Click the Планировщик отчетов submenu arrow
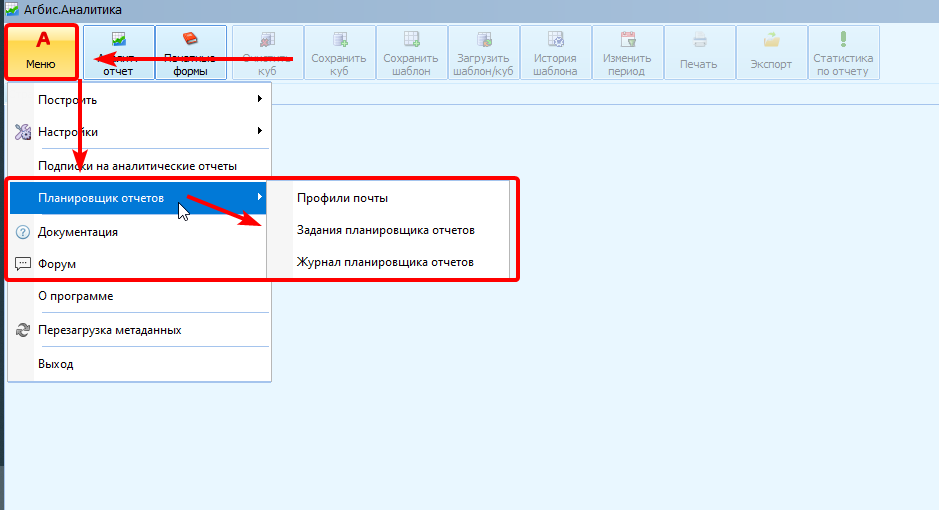The height and width of the screenshot is (510, 939). pyautogui.click(x=259, y=196)
